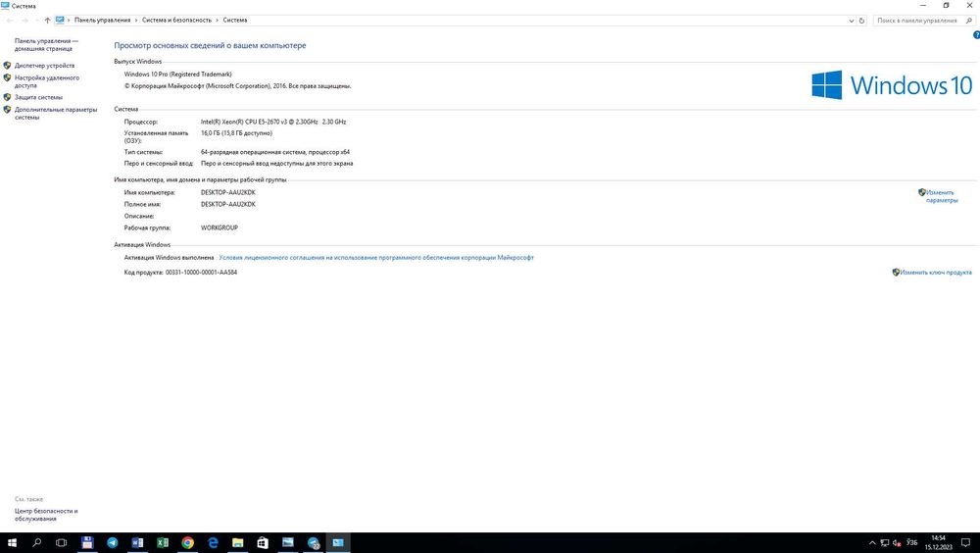980x553 pixels.
Task: Click installed memory value "16,0 ГБ"
Action: pos(236,132)
